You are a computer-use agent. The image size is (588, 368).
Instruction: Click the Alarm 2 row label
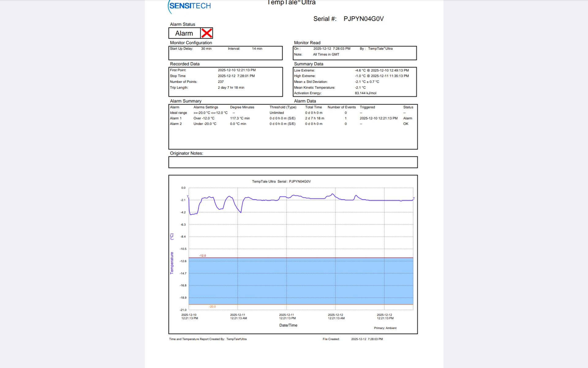(x=176, y=124)
